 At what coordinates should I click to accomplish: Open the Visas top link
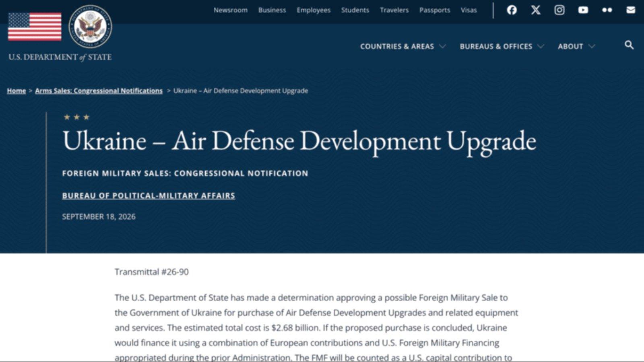(x=469, y=10)
